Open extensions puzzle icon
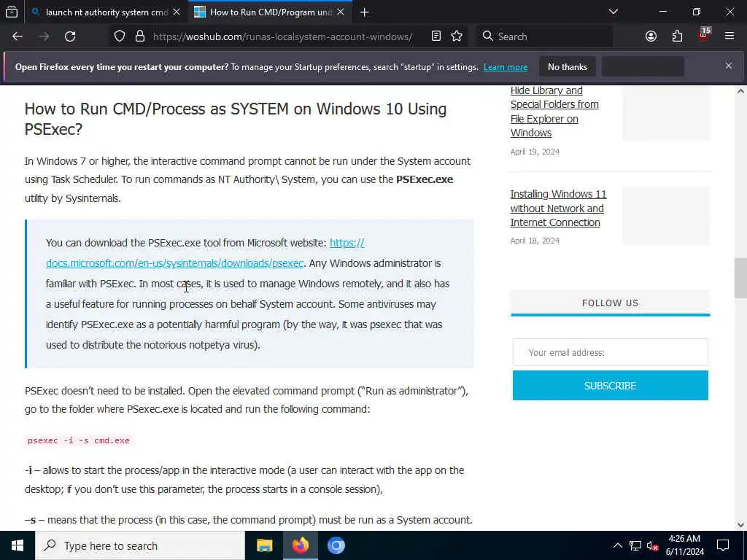The image size is (747, 560). (x=677, y=36)
